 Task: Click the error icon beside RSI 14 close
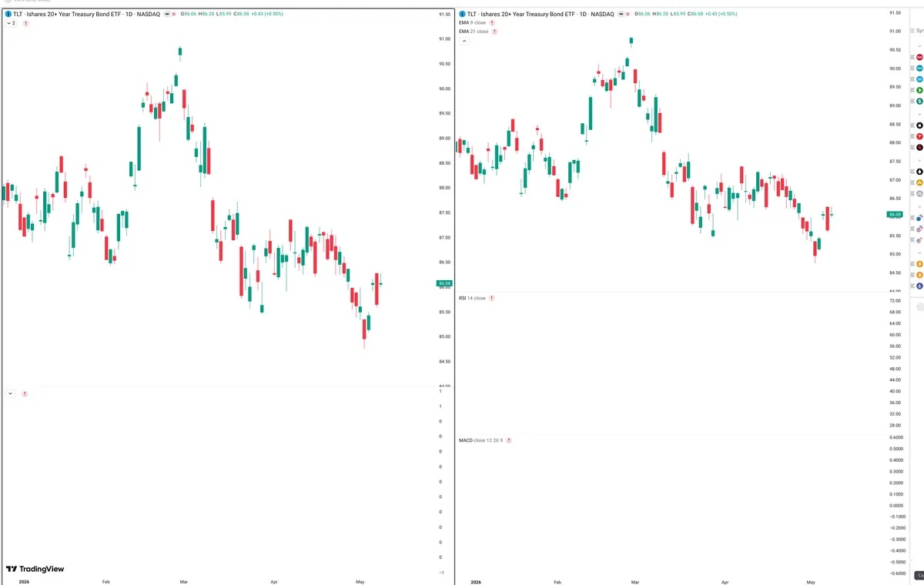coord(492,298)
